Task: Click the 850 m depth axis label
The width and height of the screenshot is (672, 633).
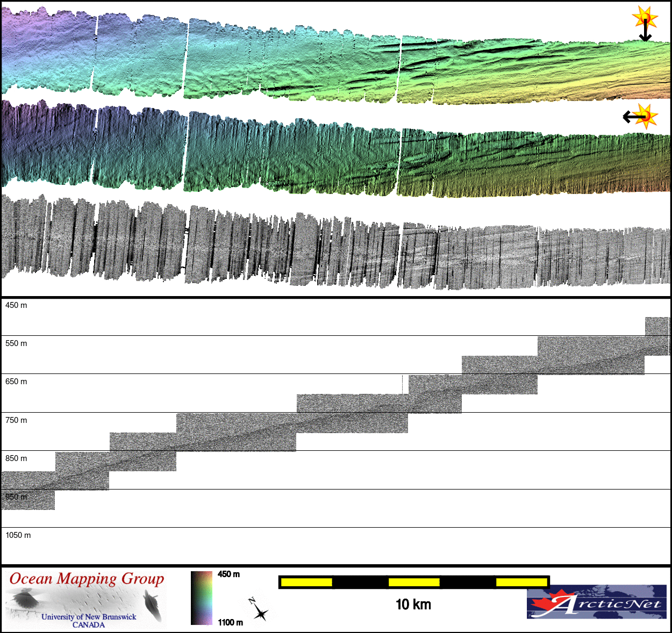Action: [x=16, y=458]
